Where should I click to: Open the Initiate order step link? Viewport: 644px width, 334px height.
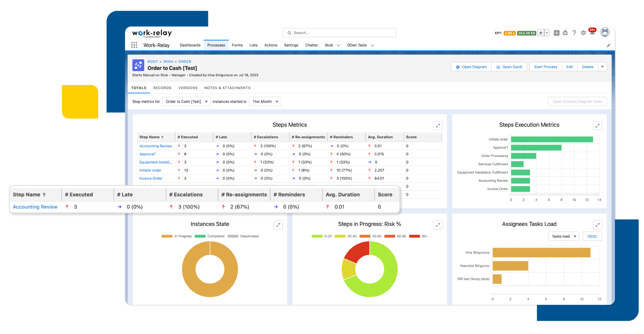coord(150,170)
